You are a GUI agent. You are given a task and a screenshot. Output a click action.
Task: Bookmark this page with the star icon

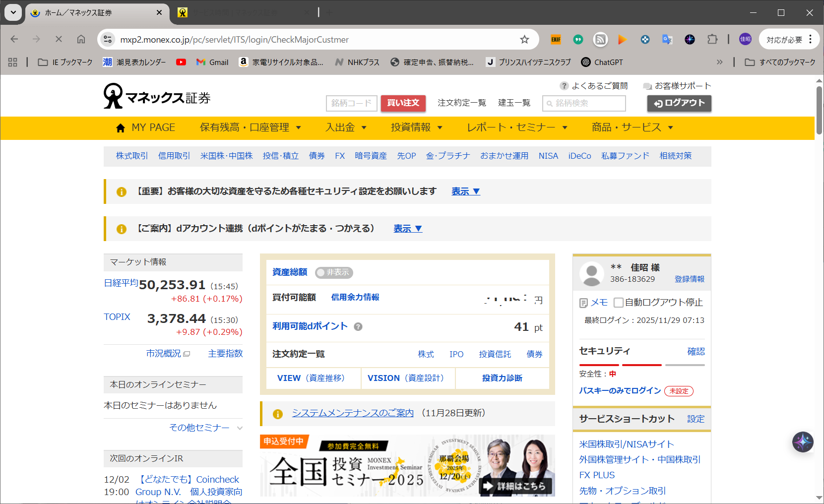524,40
